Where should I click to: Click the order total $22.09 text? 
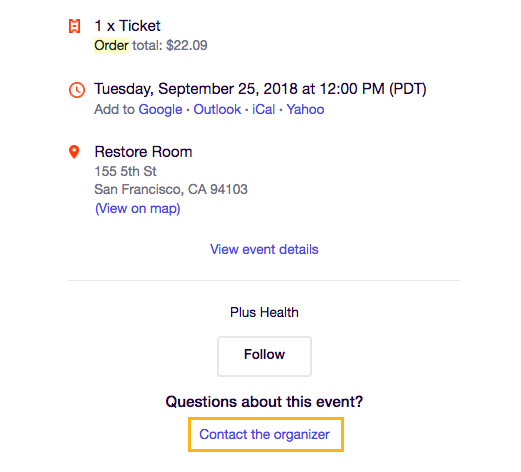pyautogui.click(x=170, y=45)
